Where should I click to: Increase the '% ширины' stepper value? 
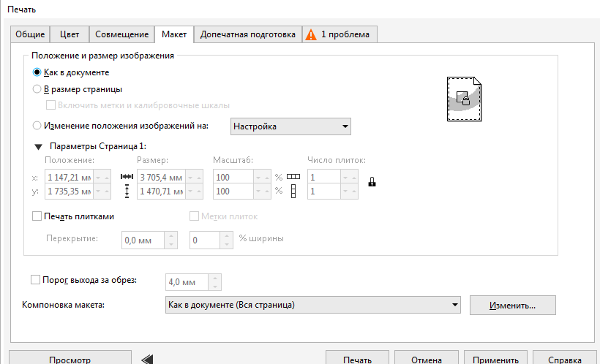[x=227, y=236]
